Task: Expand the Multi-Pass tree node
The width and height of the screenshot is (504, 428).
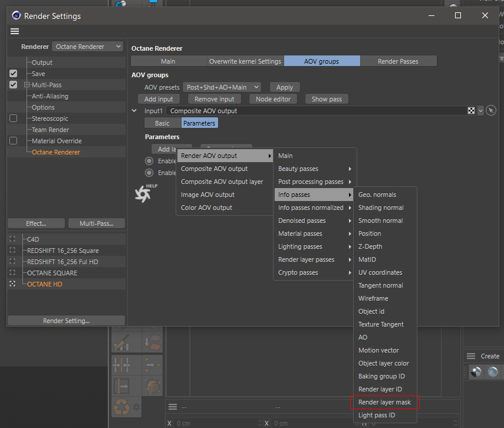Action: point(27,85)
